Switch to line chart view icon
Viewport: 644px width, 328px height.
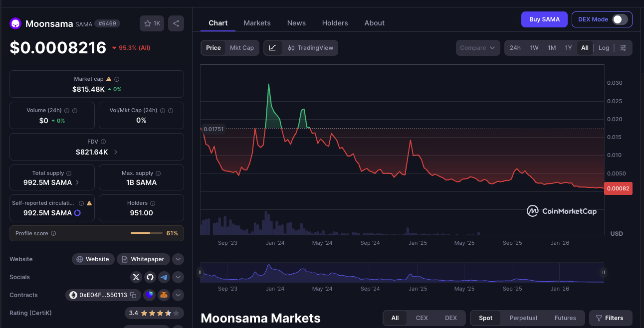pos(272,48)
